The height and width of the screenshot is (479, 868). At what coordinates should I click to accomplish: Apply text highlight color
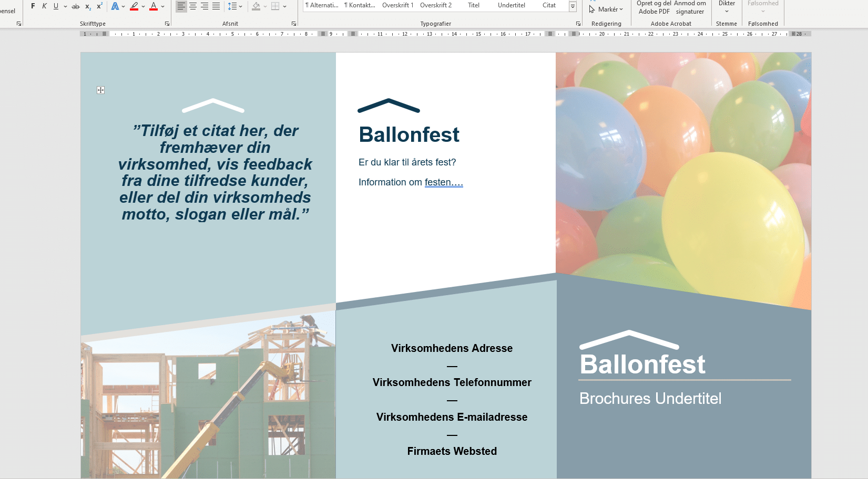click(135, 6)
